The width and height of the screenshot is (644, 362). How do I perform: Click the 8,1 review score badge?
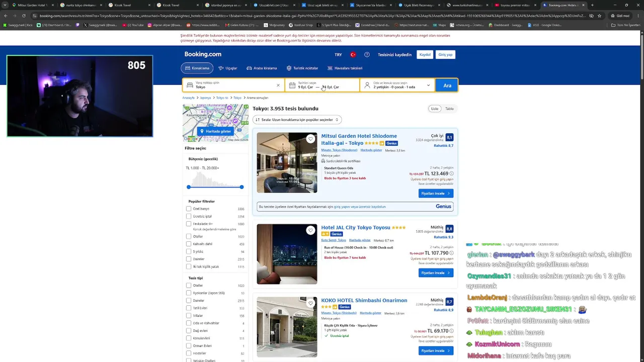tap(449, 137)
